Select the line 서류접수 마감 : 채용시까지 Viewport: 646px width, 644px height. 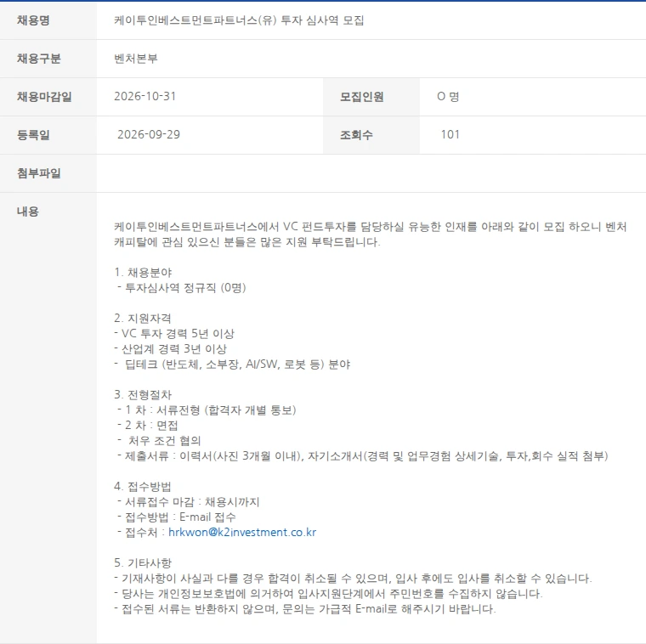(x=189, y=501)
